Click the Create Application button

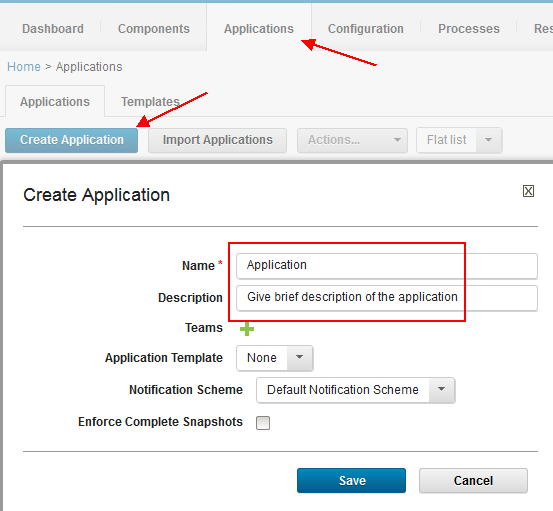[x=72, y=140]
